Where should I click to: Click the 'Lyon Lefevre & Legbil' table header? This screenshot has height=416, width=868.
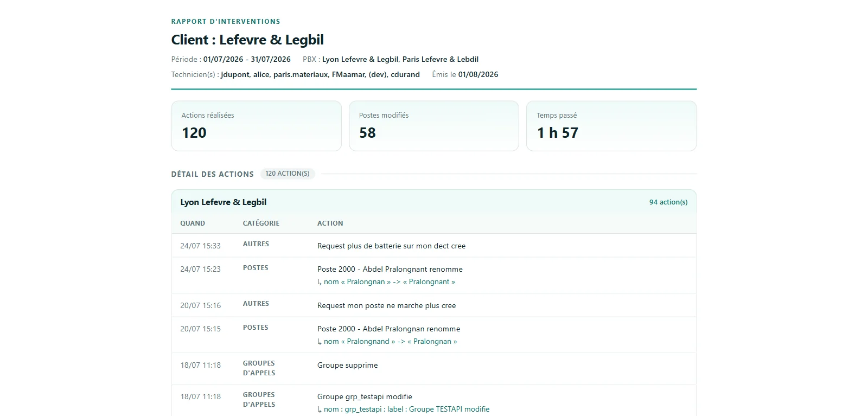click(224, 202)
